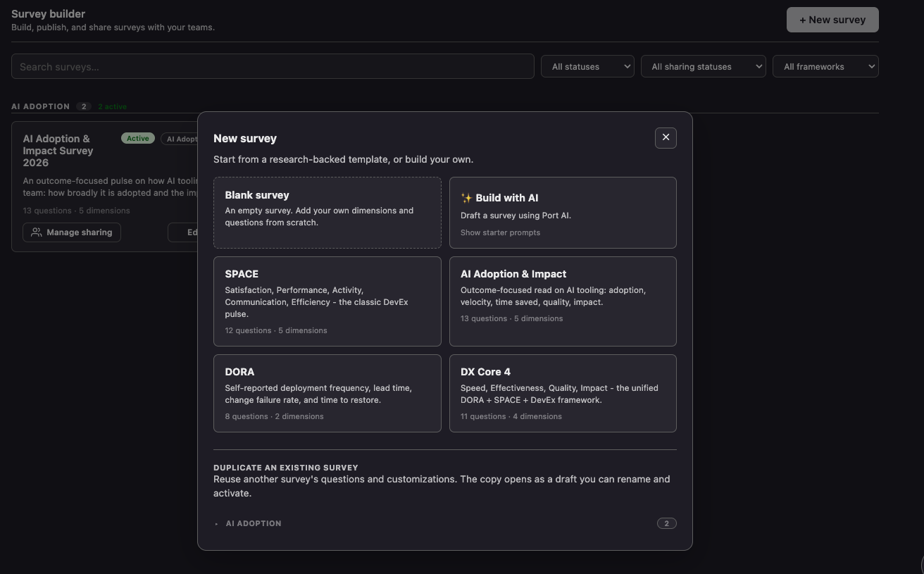
Task: Open Manage sharing for the survey
Action: [x=72, y=232]
